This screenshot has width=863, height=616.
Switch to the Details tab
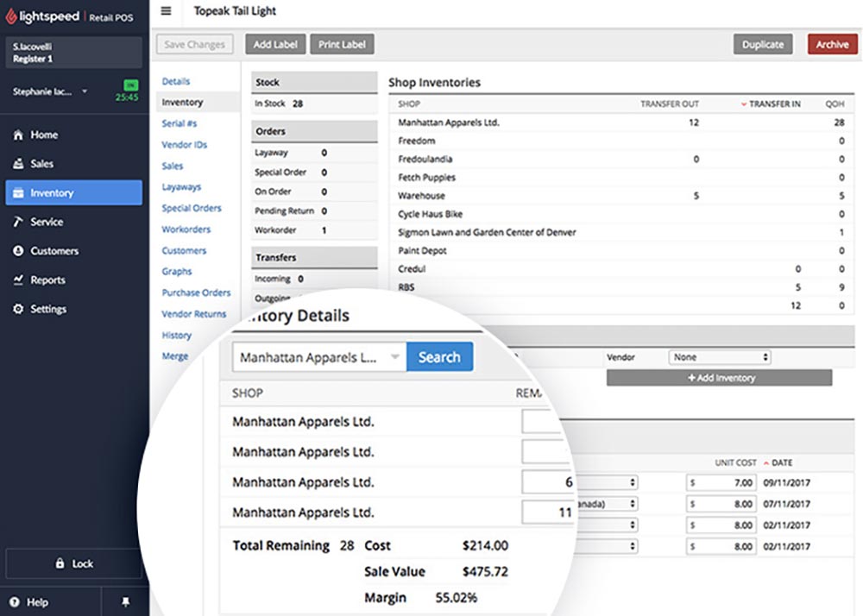[x=176, y=81]
